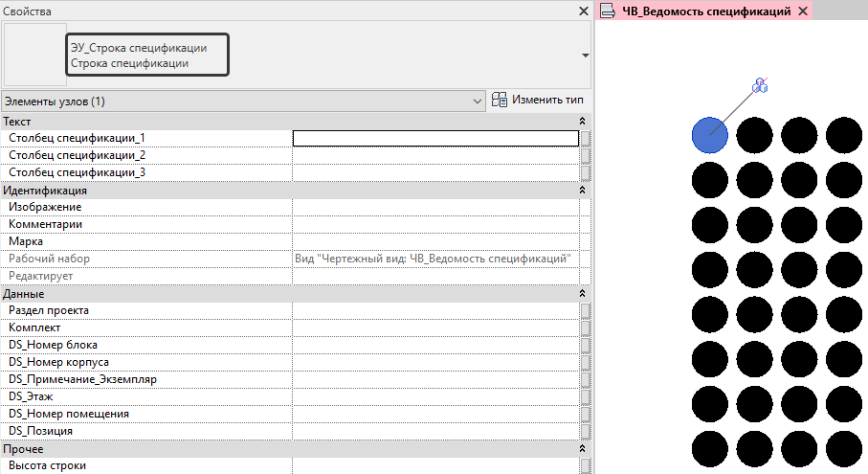The image size is (868, 474).
Task: Click the associate parameter button for Столбец спецификации_1
Action: [x=586, y=138]
